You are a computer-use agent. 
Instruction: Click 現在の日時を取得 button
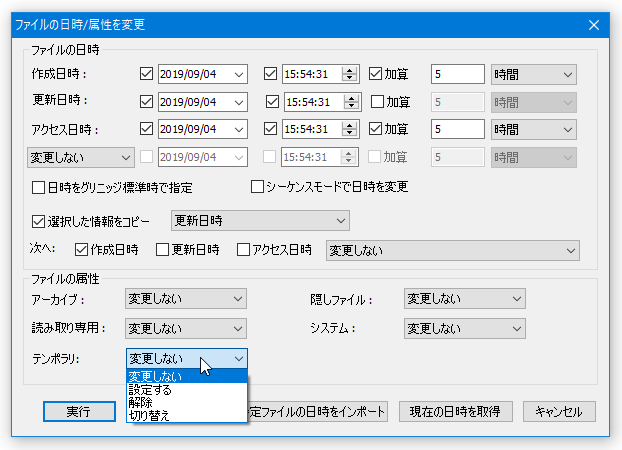coord(456,412)
